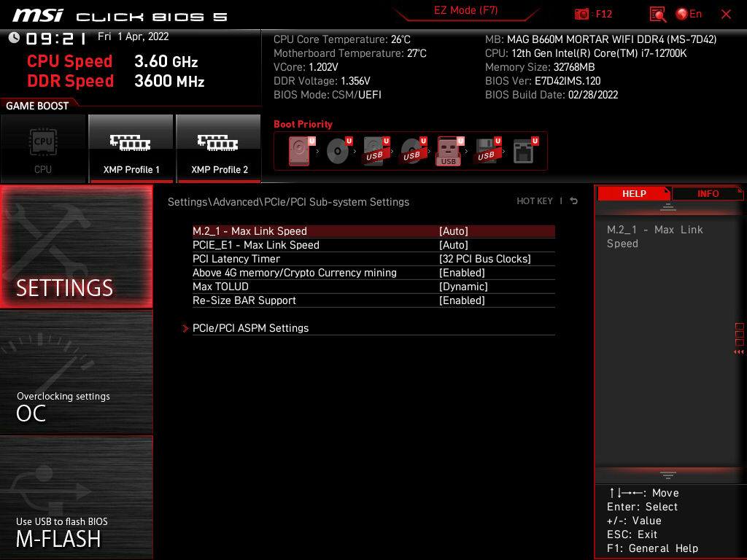Close the BIOS with the red X
The width and height of the screenshot is (747, 560).
coord(726,15)
